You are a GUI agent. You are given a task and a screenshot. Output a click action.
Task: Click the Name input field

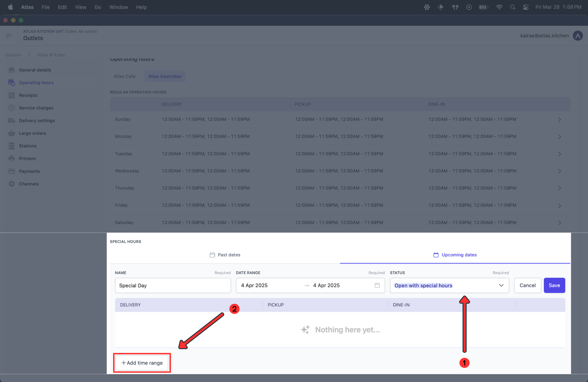173,285
